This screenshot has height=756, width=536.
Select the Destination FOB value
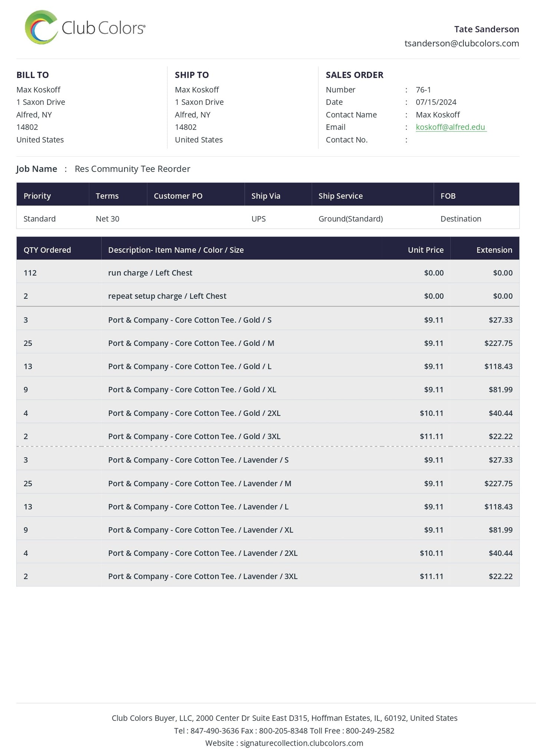(x=461, y=219)
